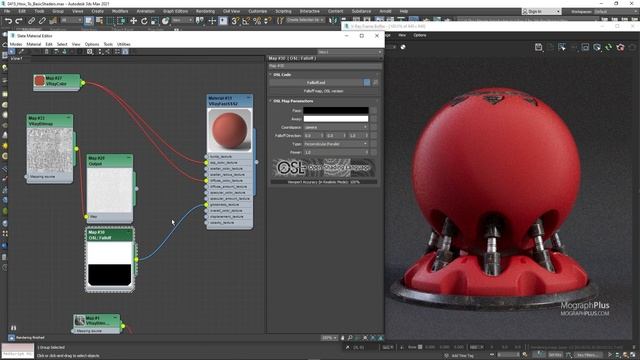This screenshot has width=640, height=360.
Task: Select the Map #30 OSL Falloff node
Action: pyautogui.click(x=110, y=260)
